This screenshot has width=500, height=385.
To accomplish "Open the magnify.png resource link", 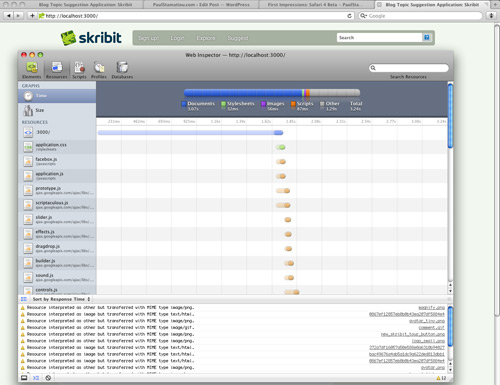I will click(x=431, y=308).
